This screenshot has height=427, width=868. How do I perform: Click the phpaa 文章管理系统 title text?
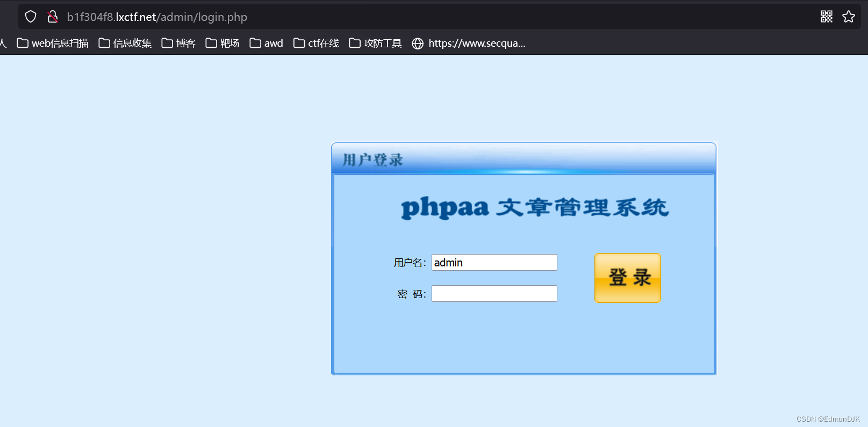click(535, 207)
